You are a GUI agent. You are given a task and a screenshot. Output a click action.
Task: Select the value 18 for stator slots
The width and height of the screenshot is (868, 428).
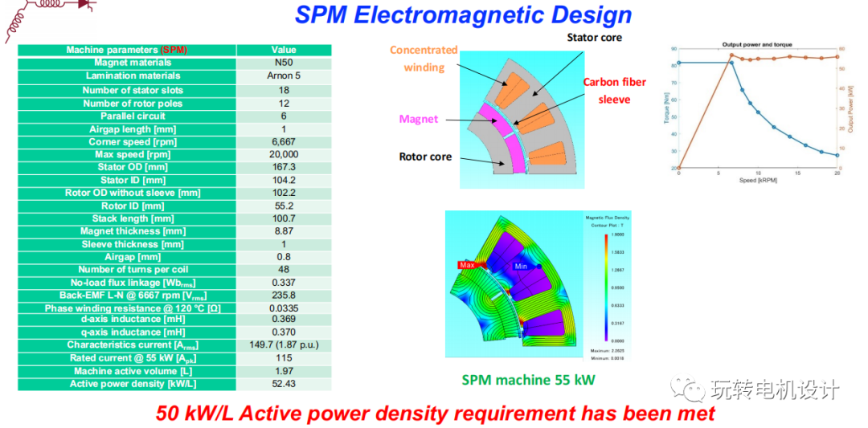[284, 90]
